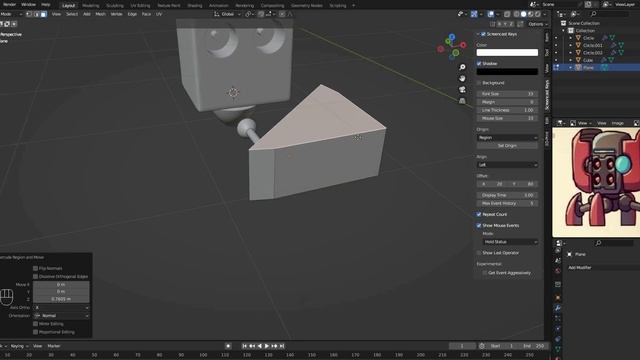Open the Mesh menu in viewport header
This screenshot has height=360, width=640.
[x=100, y=14]
